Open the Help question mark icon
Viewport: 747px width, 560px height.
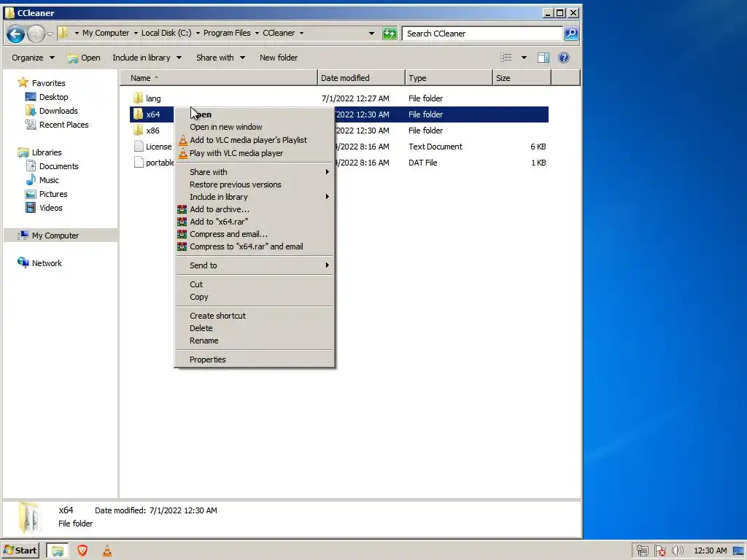point(564,58)
